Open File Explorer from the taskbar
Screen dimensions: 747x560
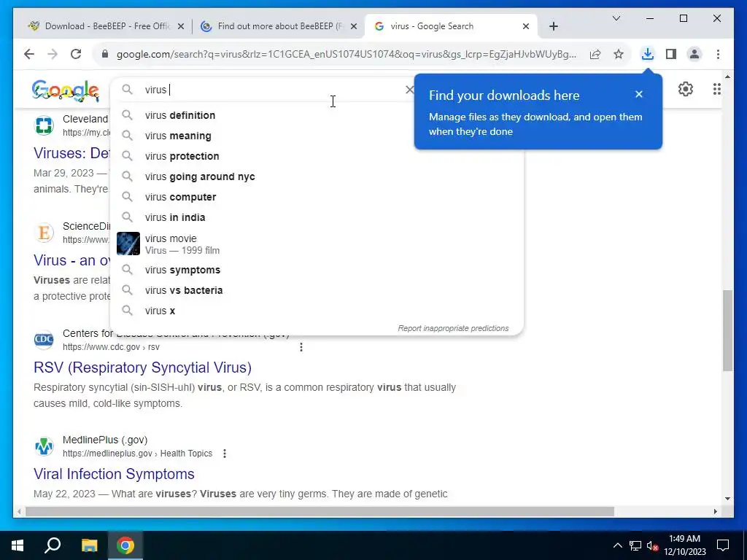pyautogui.click(x=89, y=545)
